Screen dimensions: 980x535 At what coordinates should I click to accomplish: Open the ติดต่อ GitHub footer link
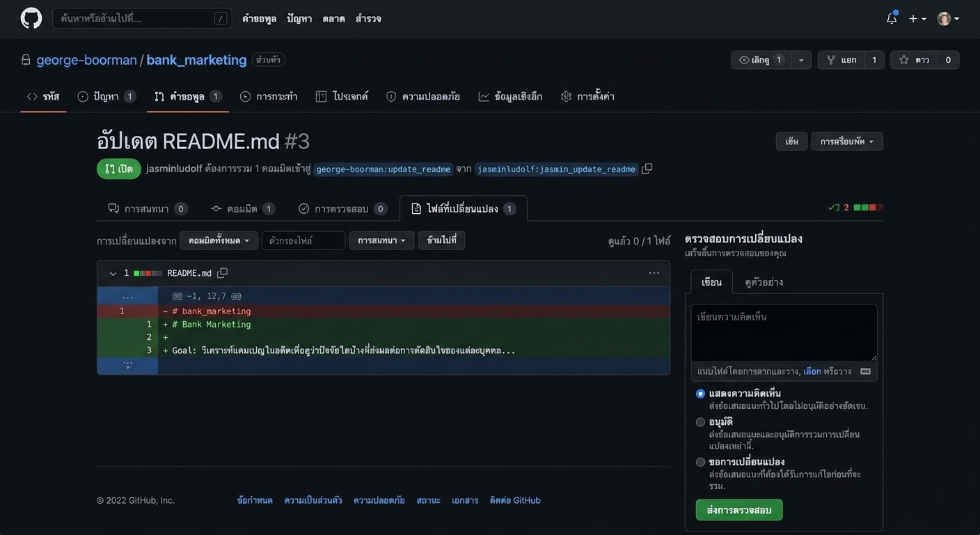(515, 500)
